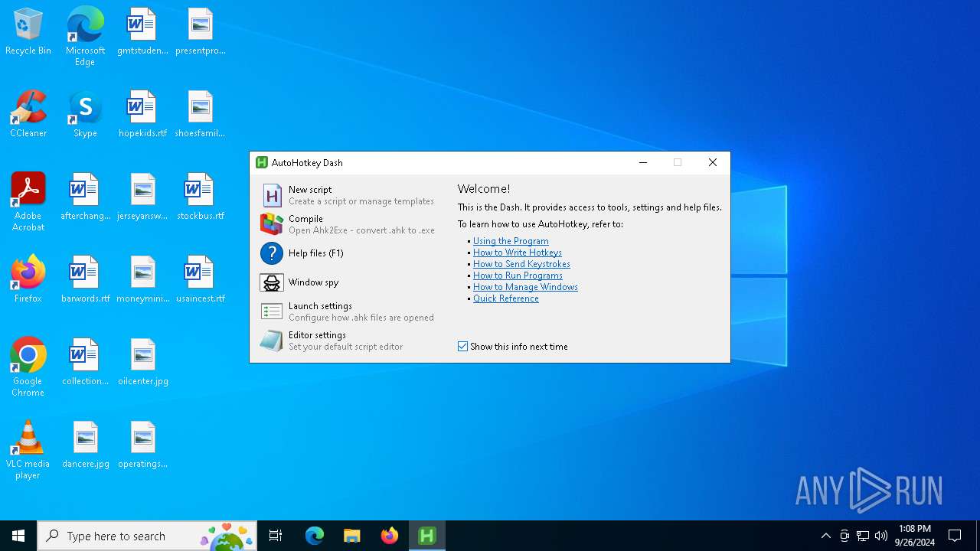This screenshot has height=551, width=980.
Task: Select the afterchang... desktop document
Action: 85,197
